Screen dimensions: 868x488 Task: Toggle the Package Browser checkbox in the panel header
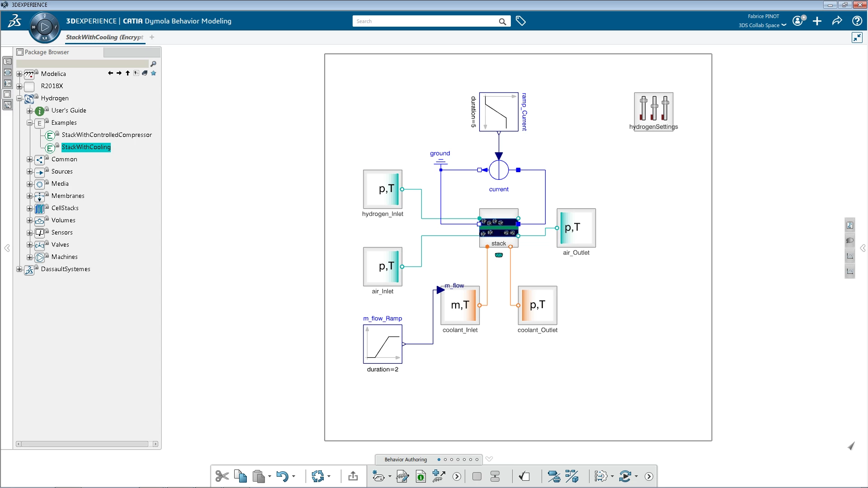(x=19, y=52)
